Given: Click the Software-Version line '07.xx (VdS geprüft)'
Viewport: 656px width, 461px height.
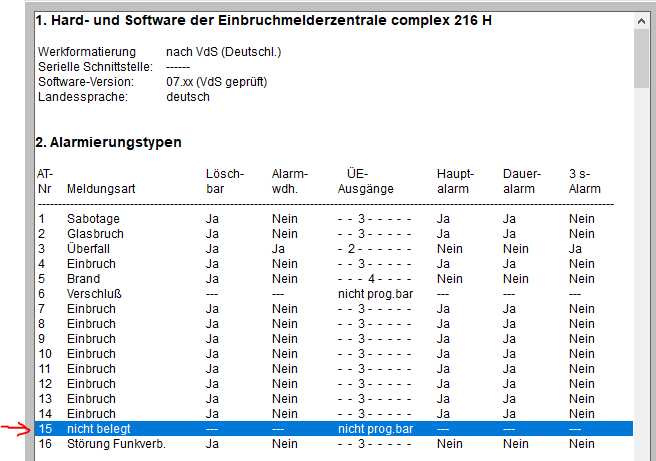Looking at the screenshot, I should coord(217,82).
